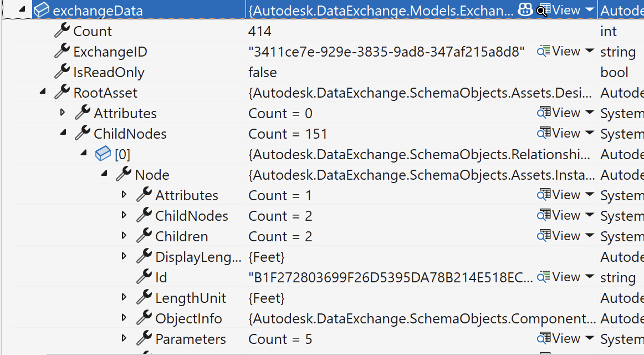The height and width of the screenshot is (355, 644).
Task: Open View dropdown arrow for ExchangeID
Action: pyautogui.click(x=590, y=50)
